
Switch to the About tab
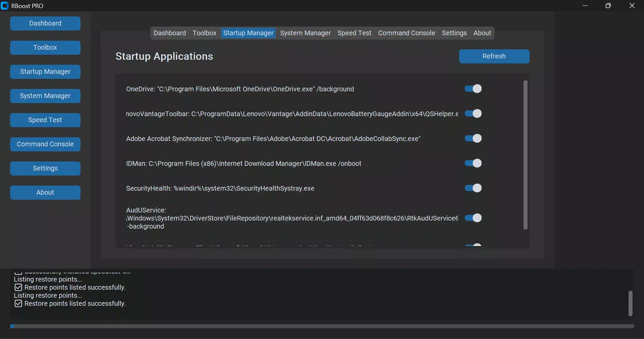482,33
